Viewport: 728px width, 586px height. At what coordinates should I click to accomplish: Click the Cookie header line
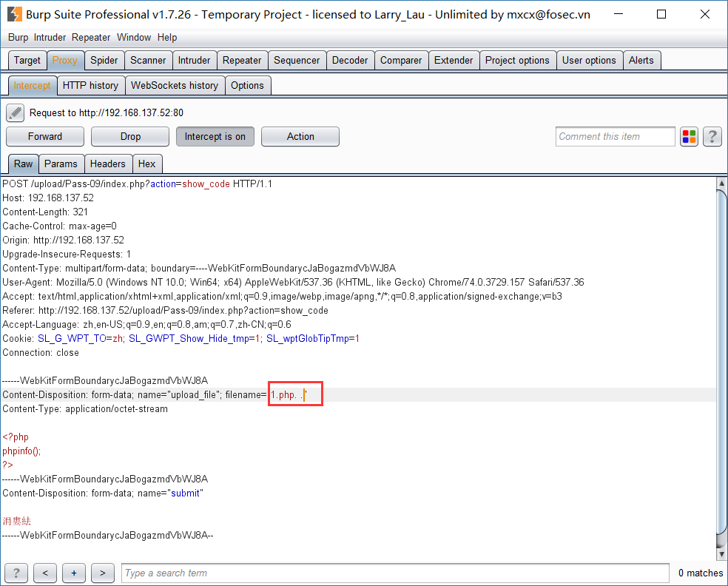point(181,339)
